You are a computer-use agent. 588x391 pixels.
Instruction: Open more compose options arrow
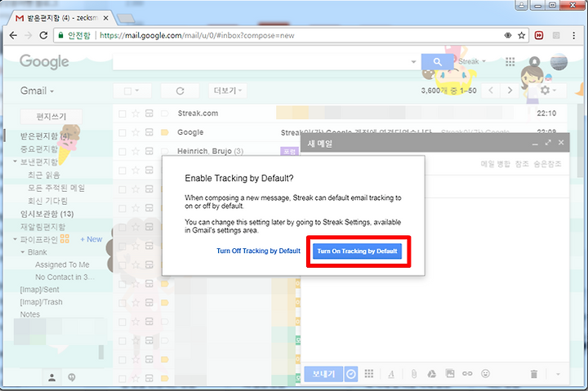click(558, 374)
